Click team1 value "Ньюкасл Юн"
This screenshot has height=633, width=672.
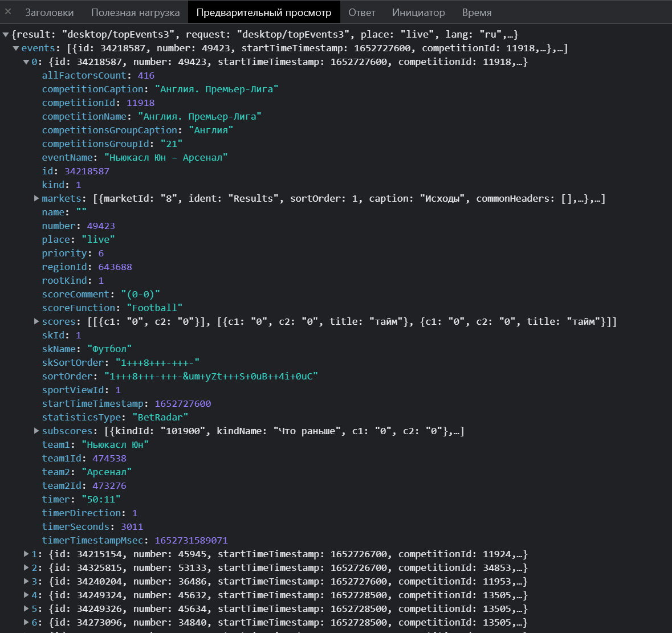(x=115, y=444)
